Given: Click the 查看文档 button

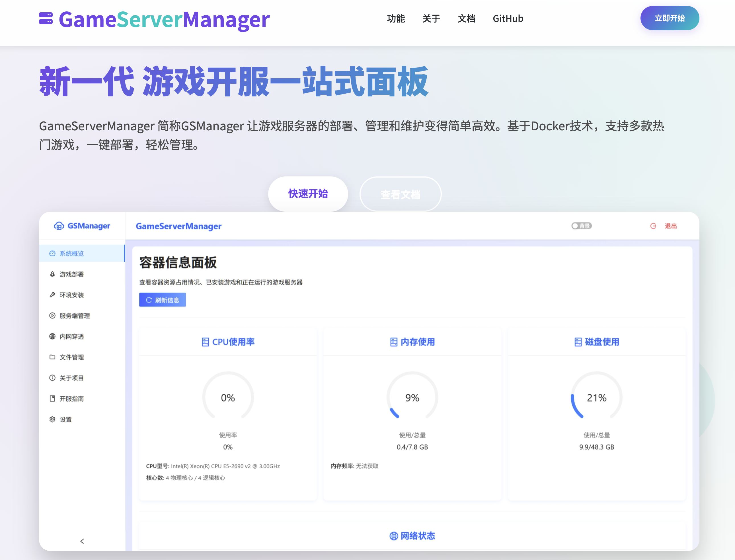Looking at the screenshot, I should tap(401, 194).
